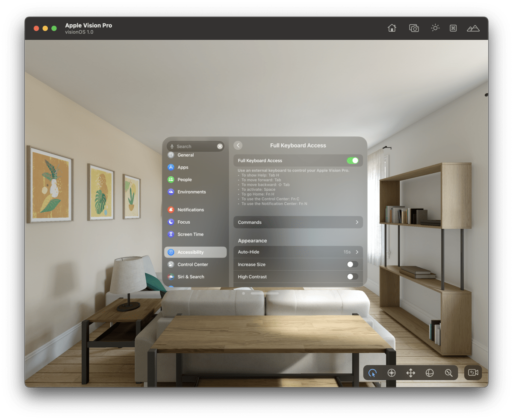
Task: Click the window close dot beside the grab bar
Action: coord(243,293)
